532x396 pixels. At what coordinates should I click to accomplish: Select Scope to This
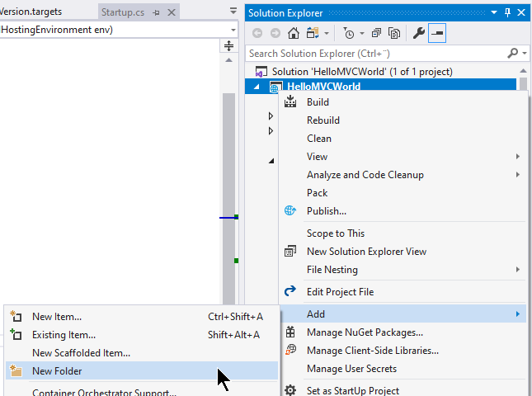pos(403,233)
